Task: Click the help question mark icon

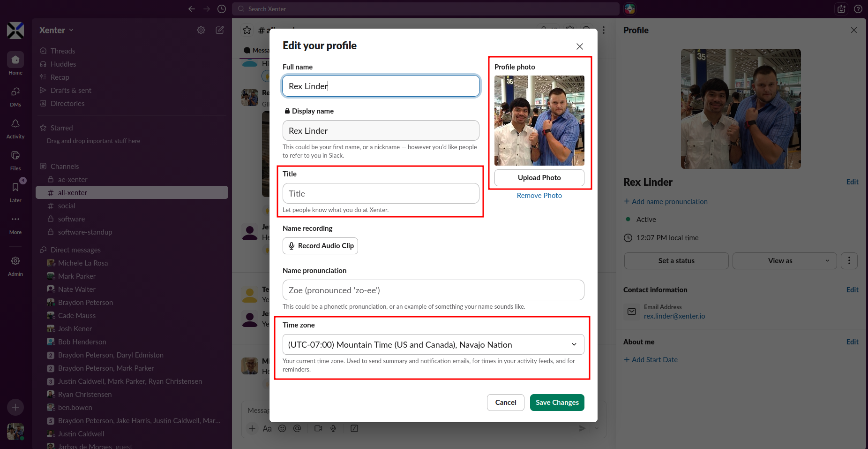Action: pos(858,9)
